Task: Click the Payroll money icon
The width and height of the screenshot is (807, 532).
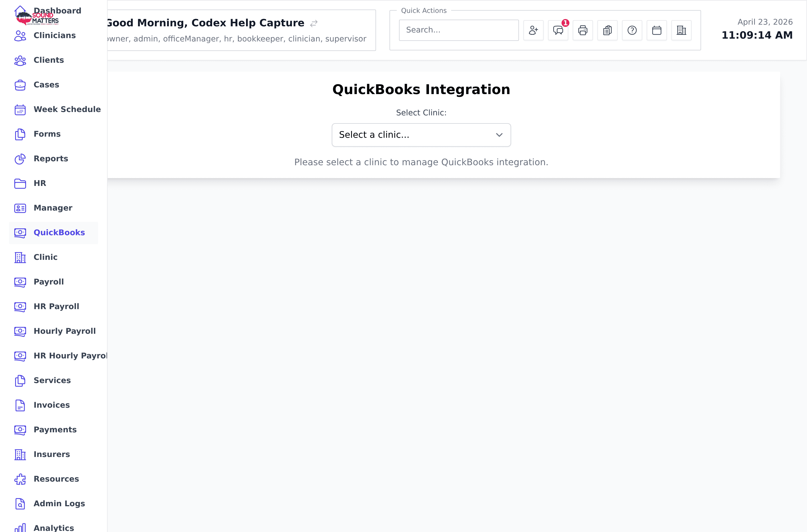Action: (20, 282)
